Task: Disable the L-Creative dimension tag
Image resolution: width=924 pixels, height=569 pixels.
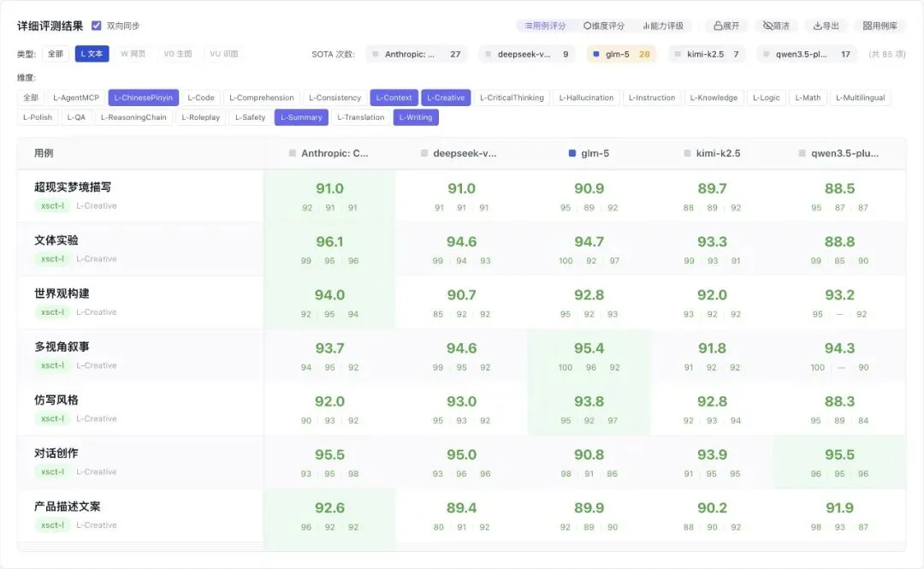Action: pos(445,98)
